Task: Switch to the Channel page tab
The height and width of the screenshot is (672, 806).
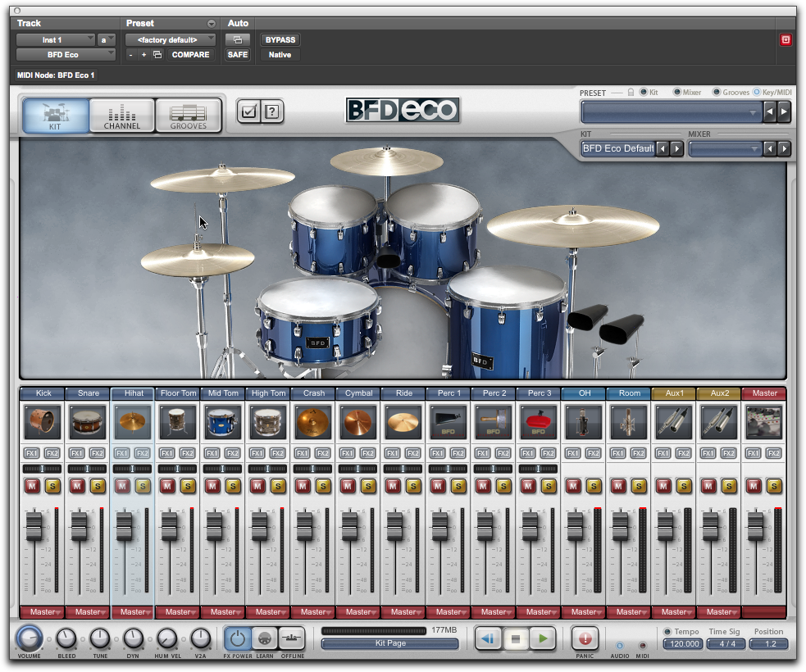Action: pos(122,115)
